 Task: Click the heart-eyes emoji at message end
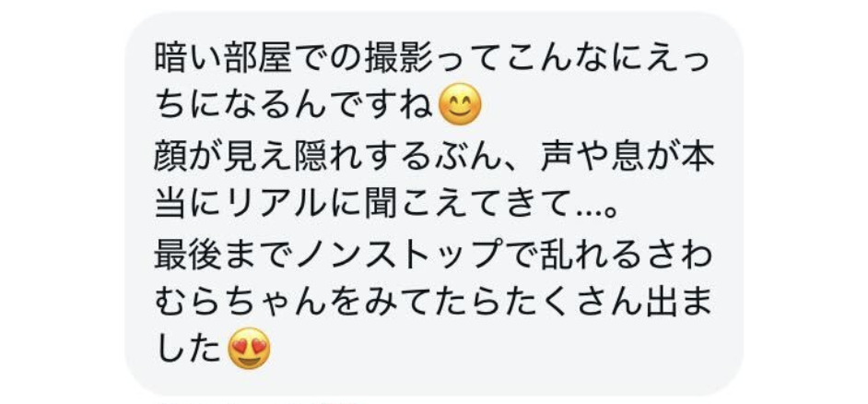click(249, 350)
